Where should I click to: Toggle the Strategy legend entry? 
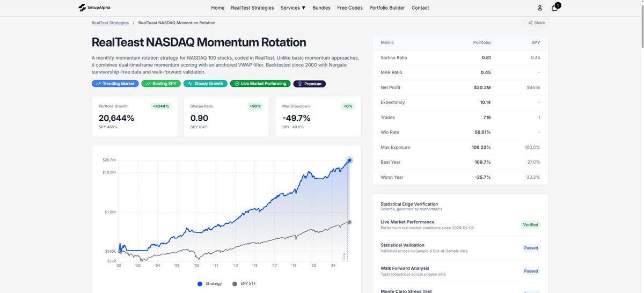[x=209, y=283]
